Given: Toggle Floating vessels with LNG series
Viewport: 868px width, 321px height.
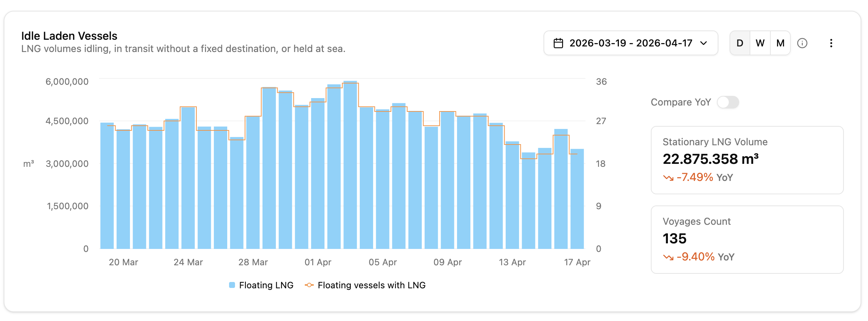Looking at the screenshot, I should point(365,285).
